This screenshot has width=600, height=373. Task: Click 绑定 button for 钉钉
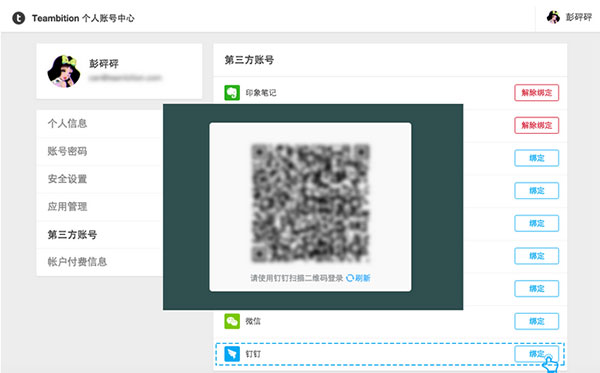536,354
